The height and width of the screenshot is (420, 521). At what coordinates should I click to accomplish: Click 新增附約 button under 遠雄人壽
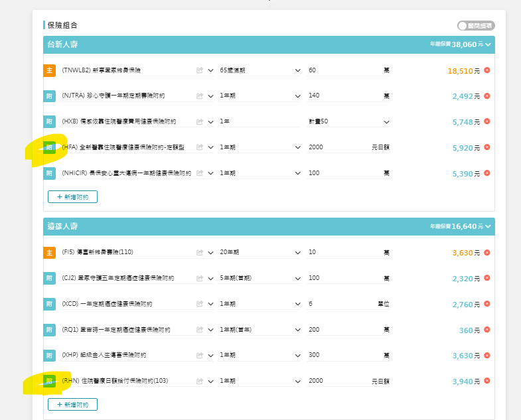click(x=72, y=404)
